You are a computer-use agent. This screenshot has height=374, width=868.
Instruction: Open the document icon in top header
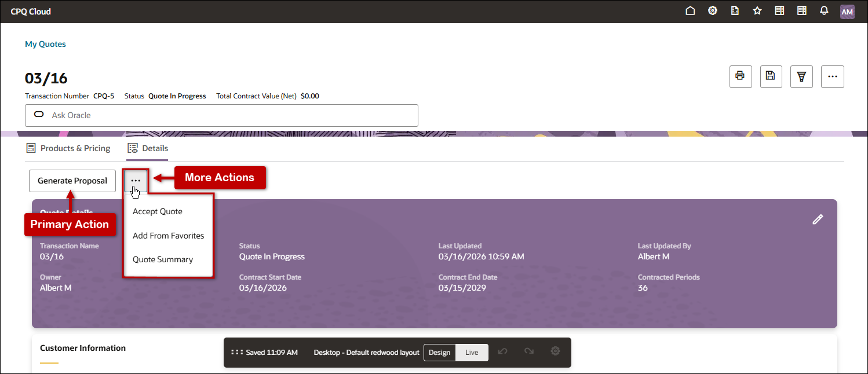coord(735,11)
